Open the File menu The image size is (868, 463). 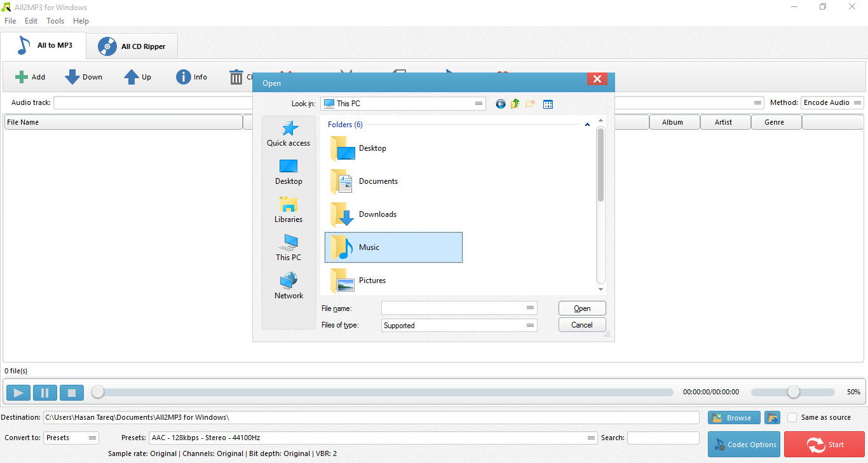10,21
